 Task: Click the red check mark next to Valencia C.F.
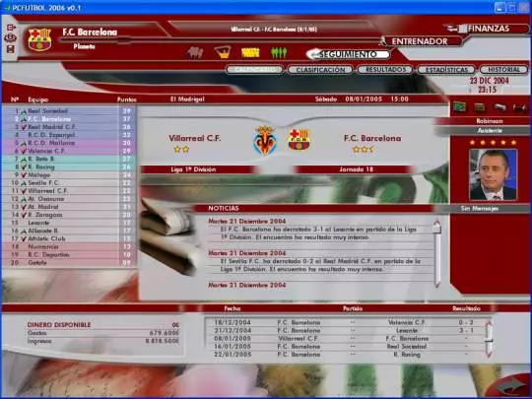tap(24, 151)
